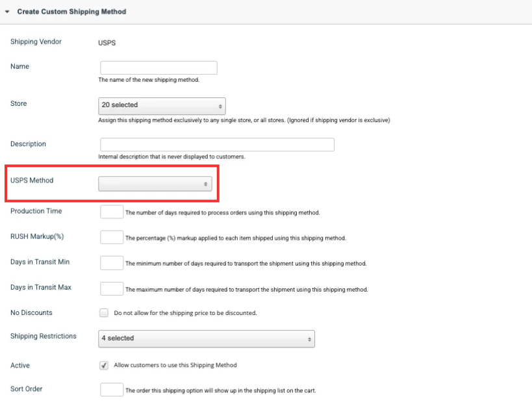Click the Days in Transit Max field

click(112, 288)
